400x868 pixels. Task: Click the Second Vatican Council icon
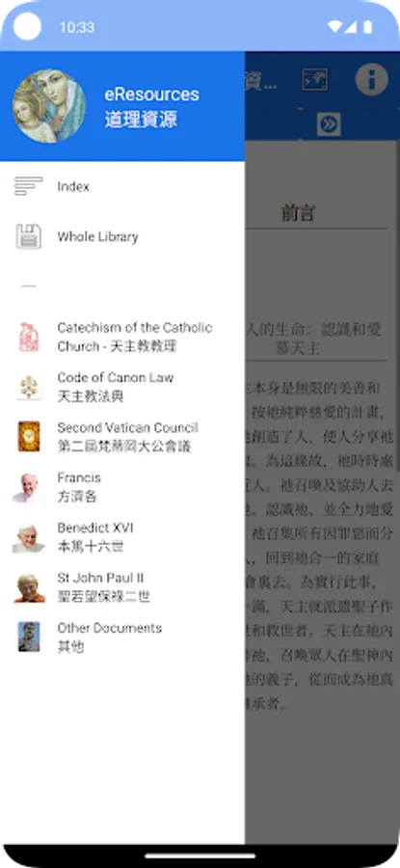pos(28,437)
